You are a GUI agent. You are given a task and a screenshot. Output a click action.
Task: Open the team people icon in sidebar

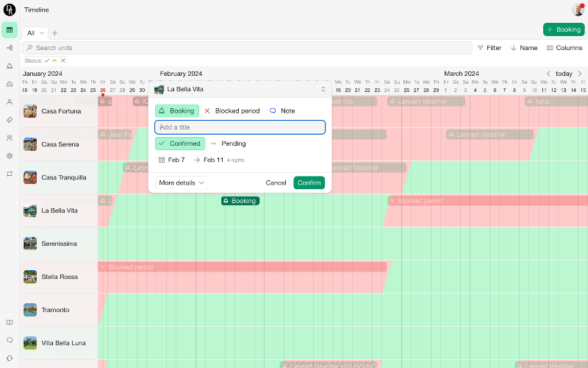pos(10,138)
